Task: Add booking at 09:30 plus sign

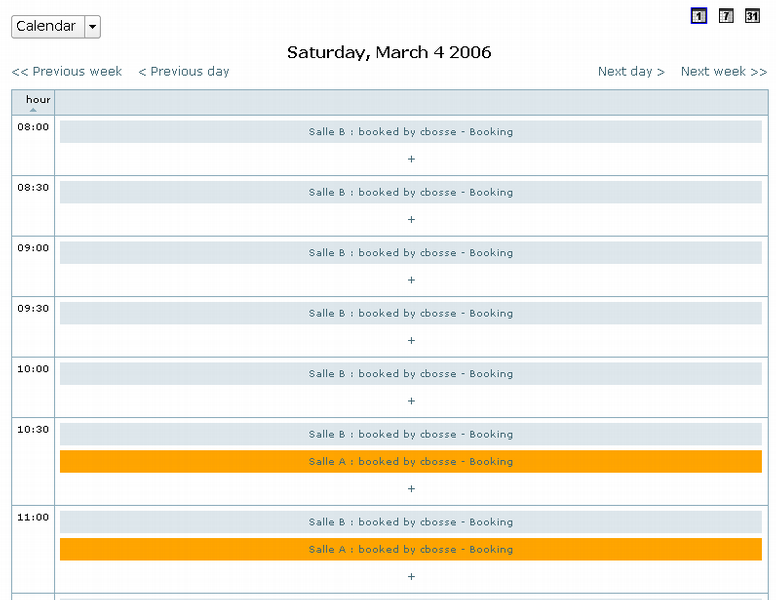Action: [x=411, y=341]
